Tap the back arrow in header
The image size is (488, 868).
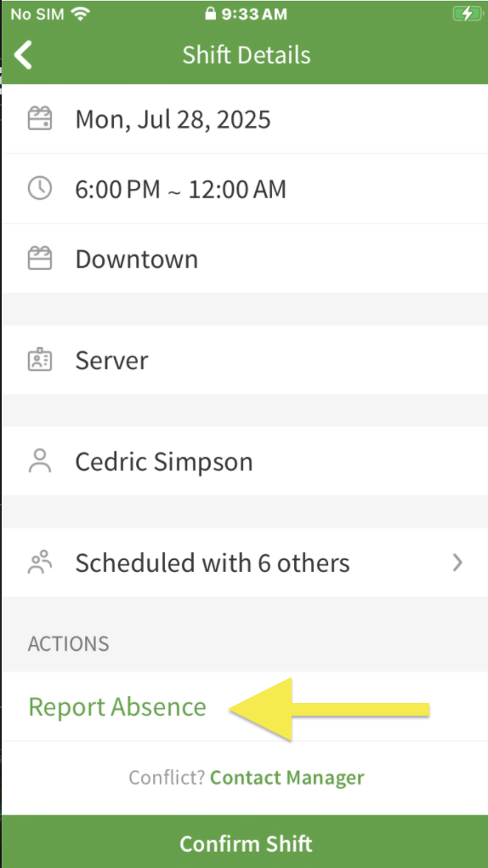point(23,55)
